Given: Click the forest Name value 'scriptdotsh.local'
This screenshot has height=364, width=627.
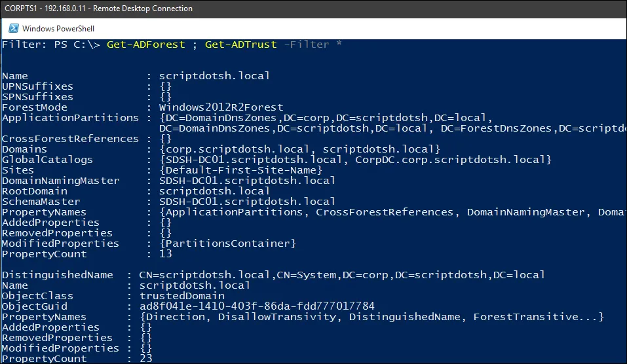Looking at the screenshot, I should 214,75.
